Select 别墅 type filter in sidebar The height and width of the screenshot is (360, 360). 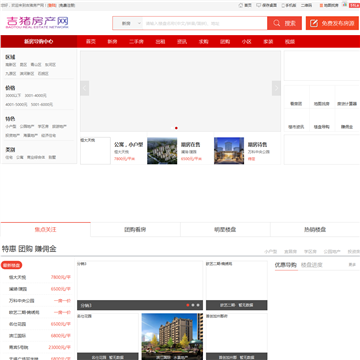(52, 157)
